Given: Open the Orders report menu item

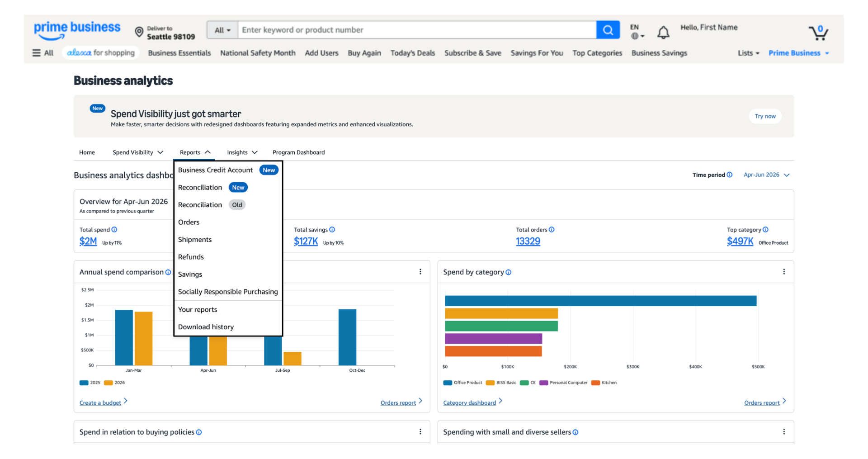Looking at the screenshot, I should pos(228,222).
